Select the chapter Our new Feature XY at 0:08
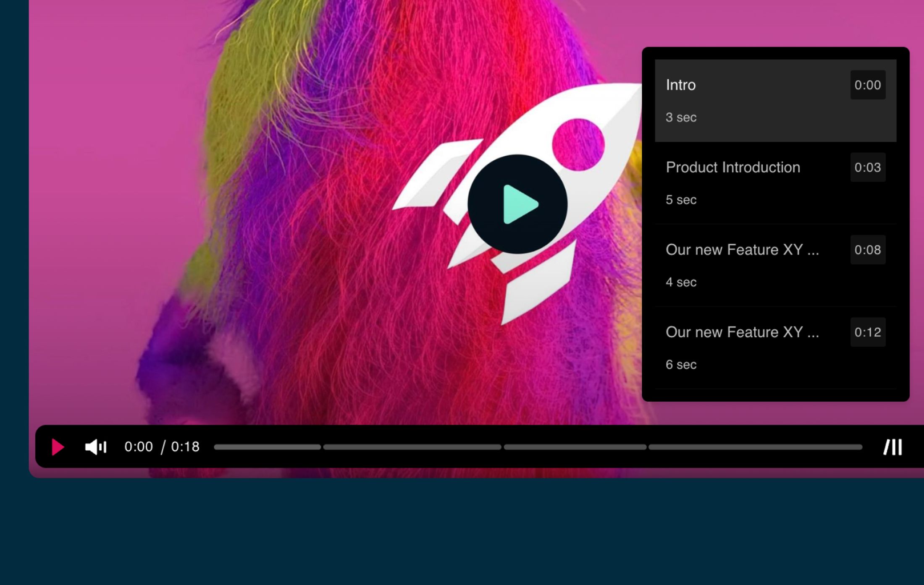Screen dimensions: 924x585 (775, 266)
